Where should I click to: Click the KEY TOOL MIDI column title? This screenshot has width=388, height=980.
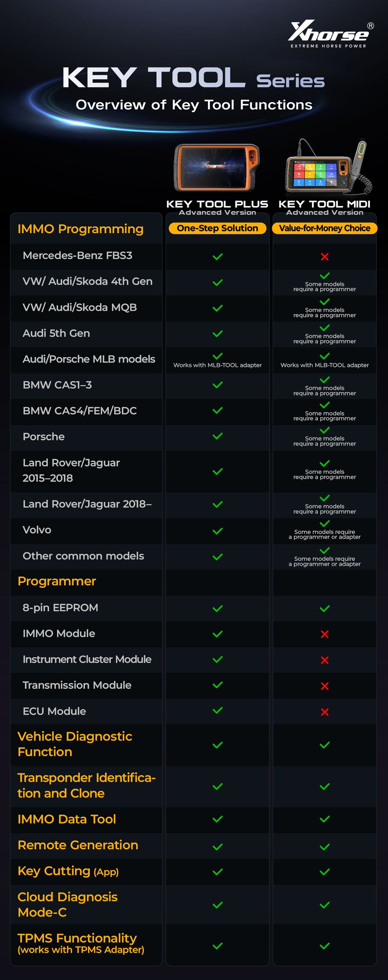[x=324, y=204]
